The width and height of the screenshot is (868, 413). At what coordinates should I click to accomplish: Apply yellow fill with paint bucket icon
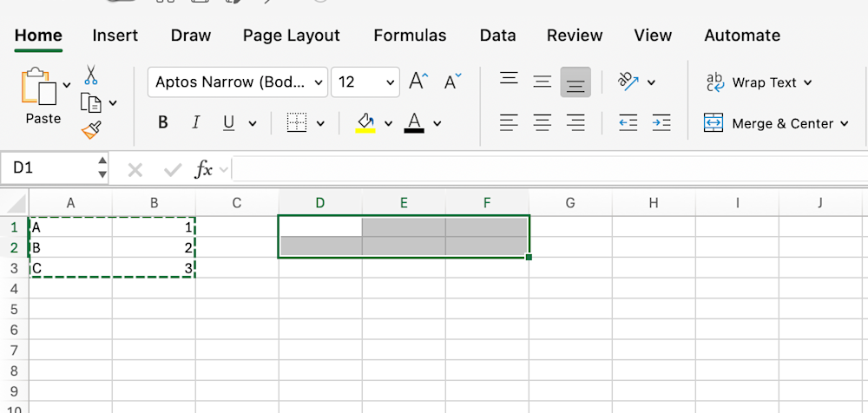tap(365, 123)
